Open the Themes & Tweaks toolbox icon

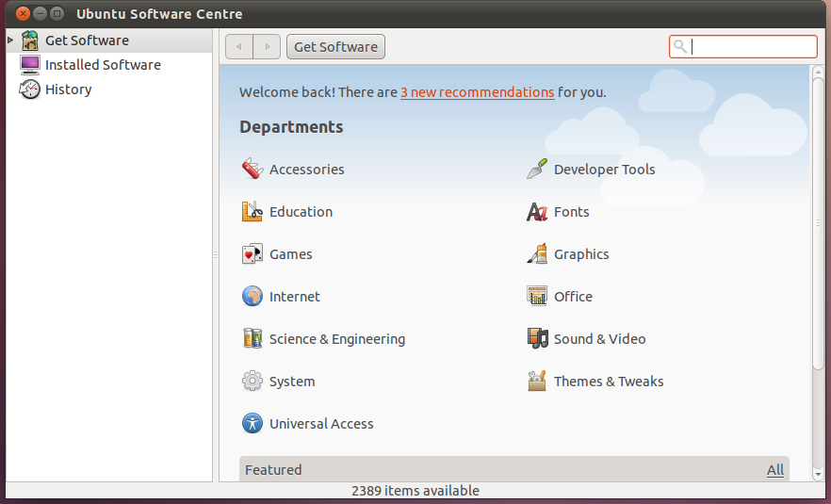coord(537,381)
